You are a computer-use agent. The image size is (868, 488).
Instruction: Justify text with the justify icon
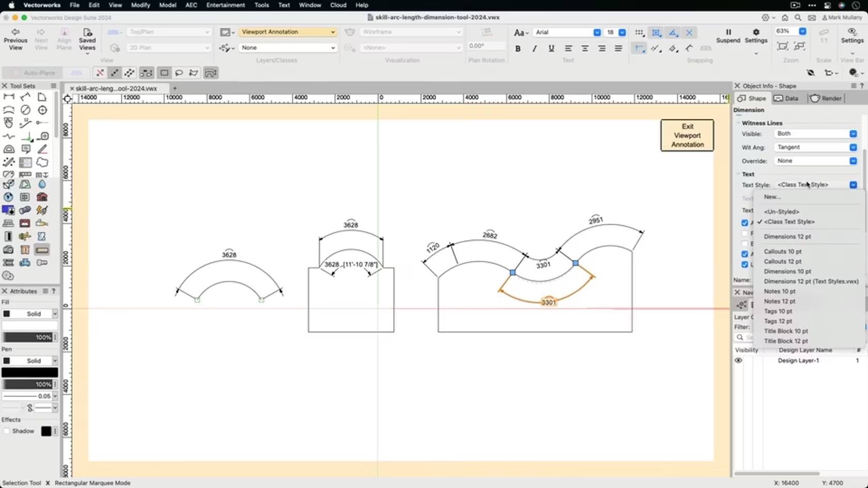618,49
